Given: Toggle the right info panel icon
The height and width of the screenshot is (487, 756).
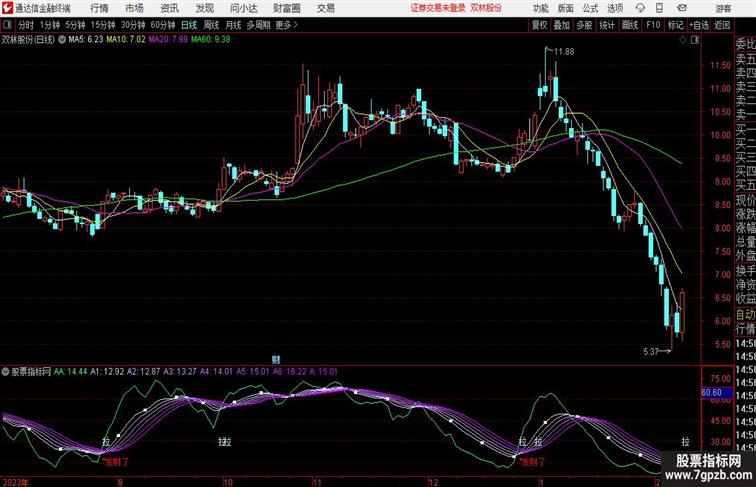Looking at the screenshot, I should (x=695, y=40).
